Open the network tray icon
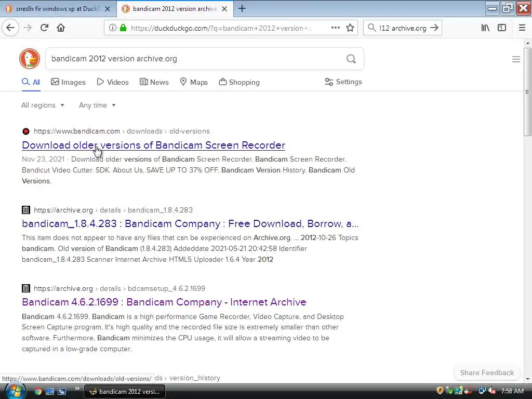The image size is (532, 399). 482,391
